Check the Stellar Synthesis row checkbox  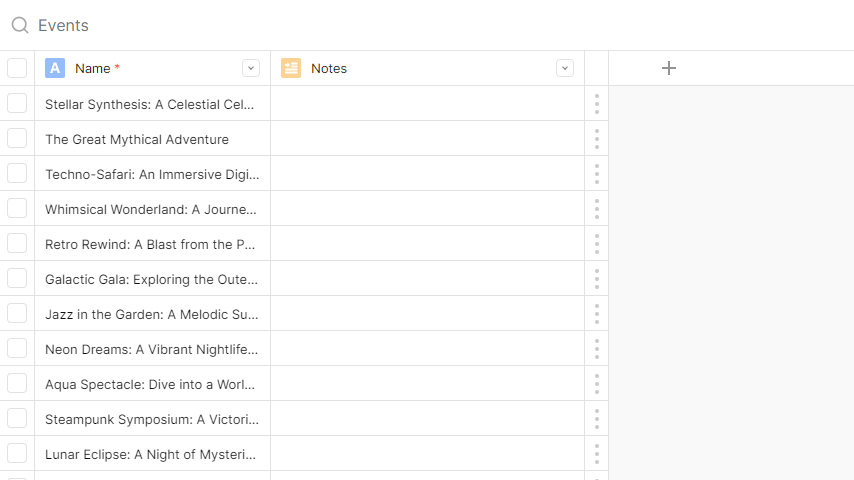click(17, 104)
